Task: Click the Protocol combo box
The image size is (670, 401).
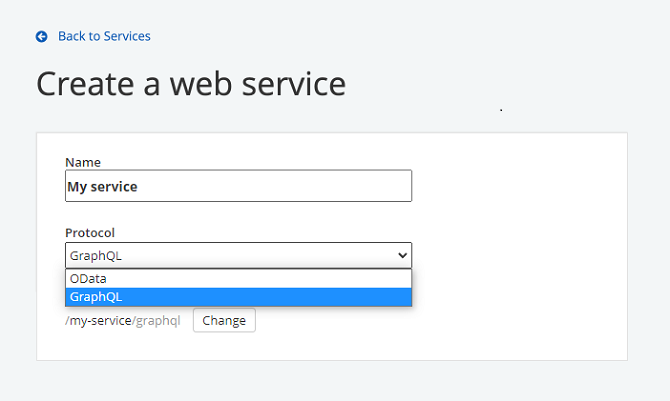Action: click(x=238, y=255)
